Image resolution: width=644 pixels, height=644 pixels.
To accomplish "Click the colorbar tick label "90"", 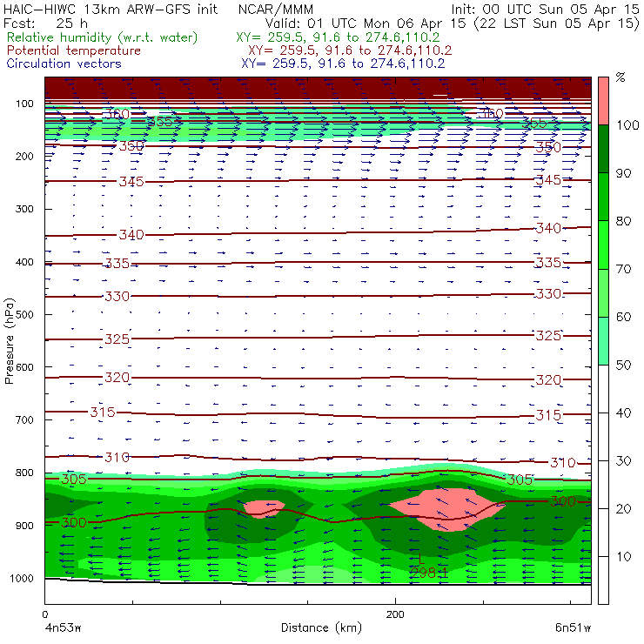I will pos(623,173).
